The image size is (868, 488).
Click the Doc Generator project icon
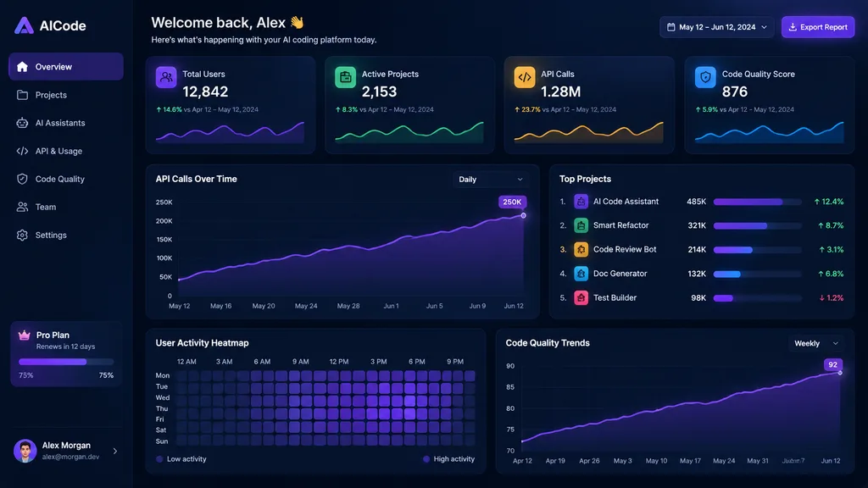coord(581,274)
